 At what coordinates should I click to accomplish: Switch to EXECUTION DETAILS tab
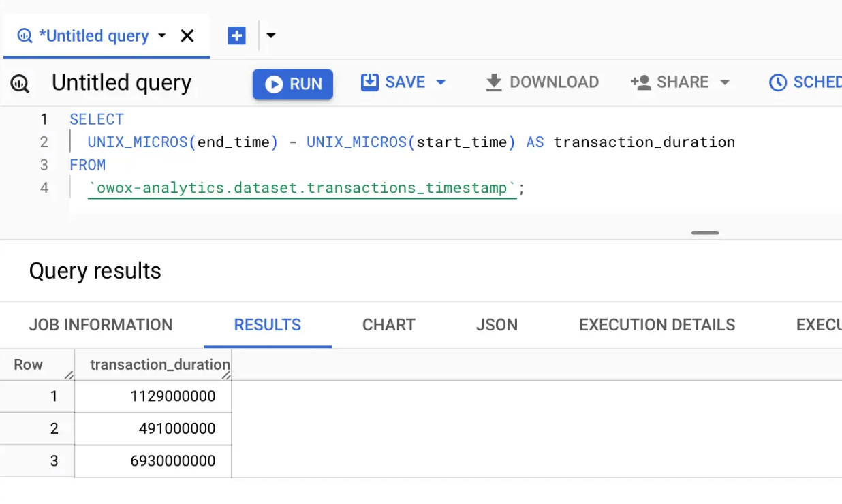[x=657, y=325]
